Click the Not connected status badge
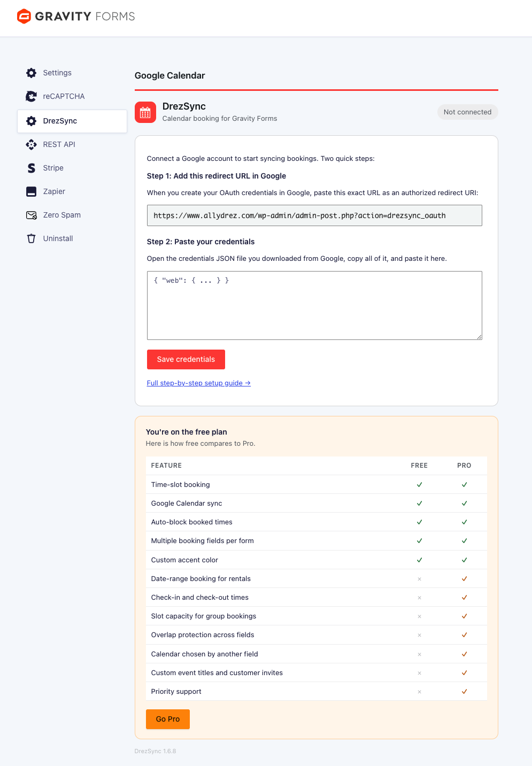 (468, 112)
